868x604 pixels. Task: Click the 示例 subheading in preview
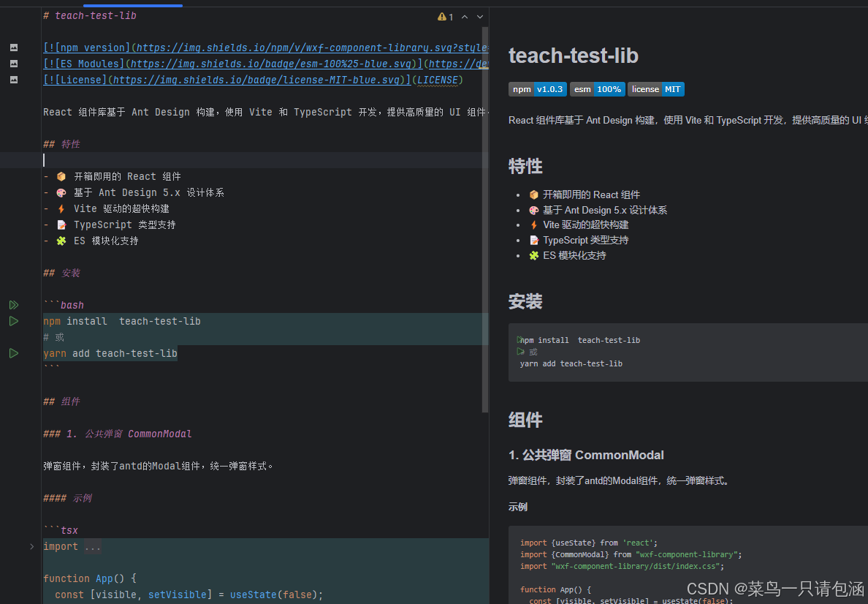point(518,507)
